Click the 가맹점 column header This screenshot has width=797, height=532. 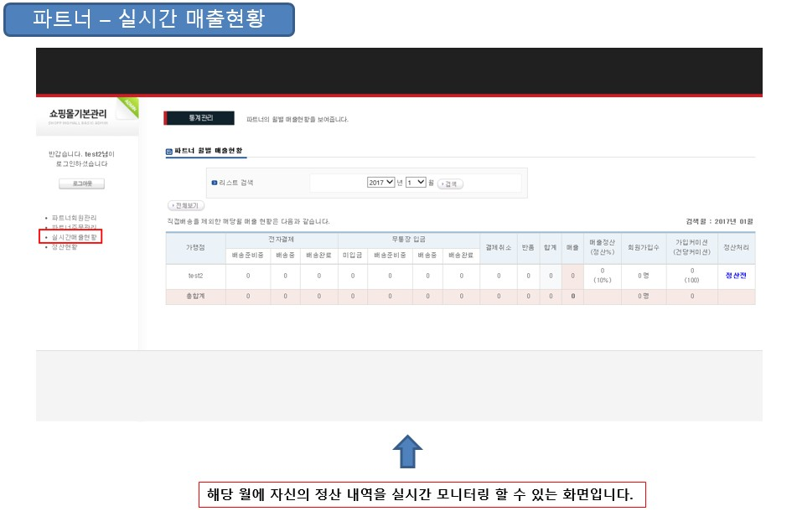(x=196, y=248)
